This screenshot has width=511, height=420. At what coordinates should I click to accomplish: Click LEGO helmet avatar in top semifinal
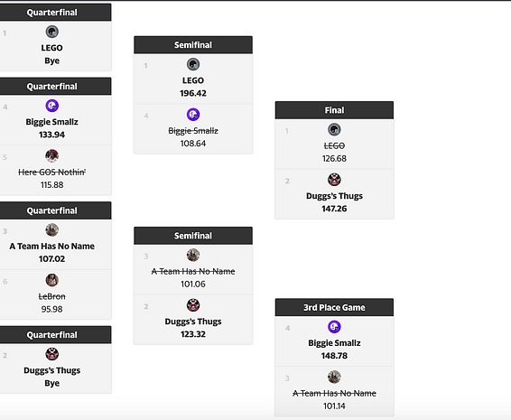[193, 64]
